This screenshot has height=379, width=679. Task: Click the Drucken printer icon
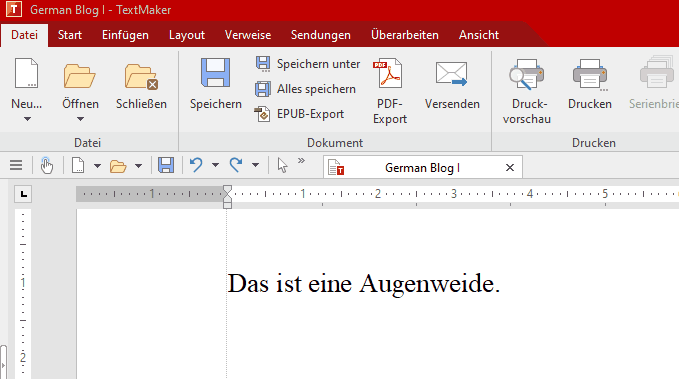(590, 75)
